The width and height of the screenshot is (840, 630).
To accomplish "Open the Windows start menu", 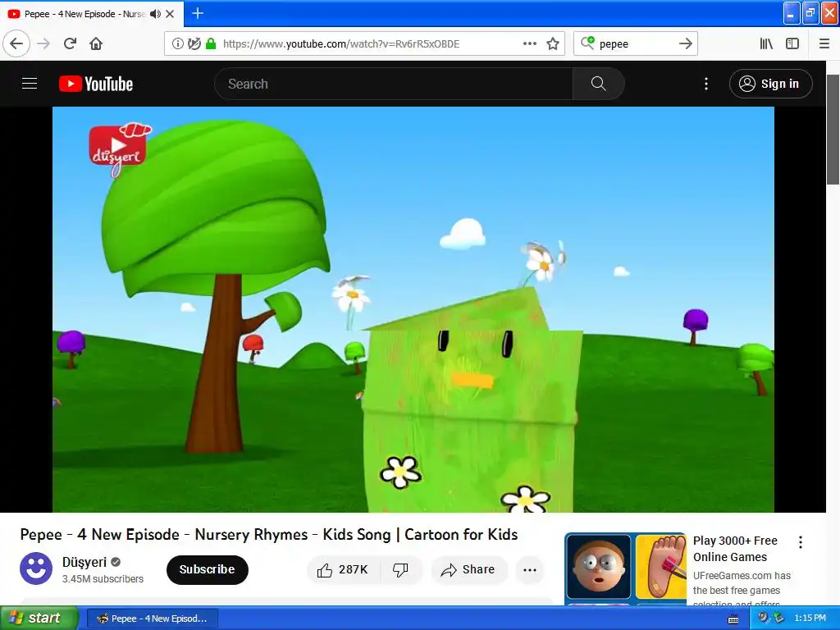I will coord(39,619).
